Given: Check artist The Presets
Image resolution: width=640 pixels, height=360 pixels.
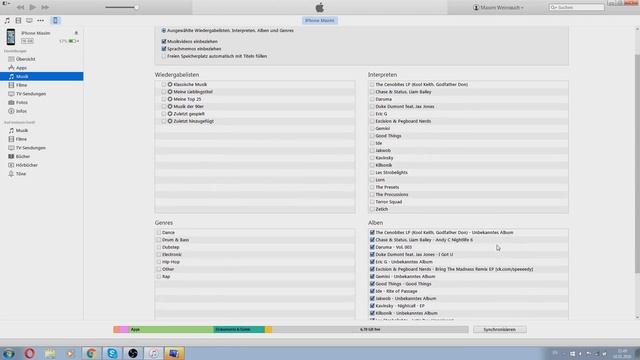Looking at the screenshot, I should (x=372, y=187).
